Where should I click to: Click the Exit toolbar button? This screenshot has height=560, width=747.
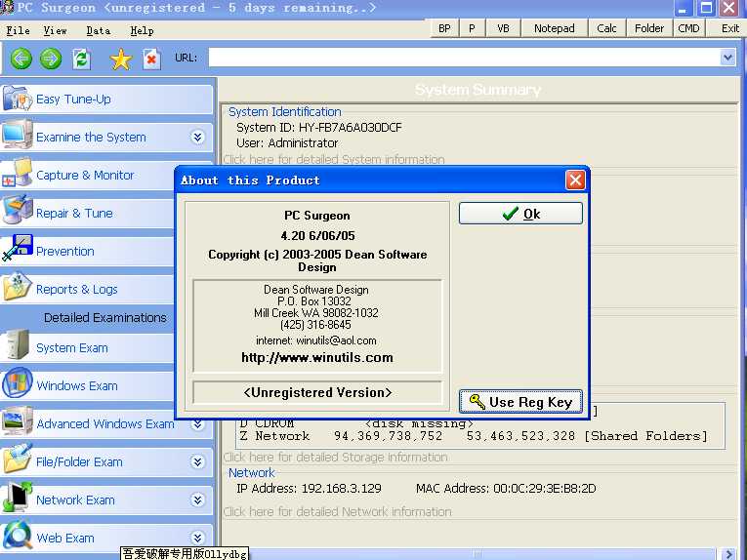[x=729, y=28]
